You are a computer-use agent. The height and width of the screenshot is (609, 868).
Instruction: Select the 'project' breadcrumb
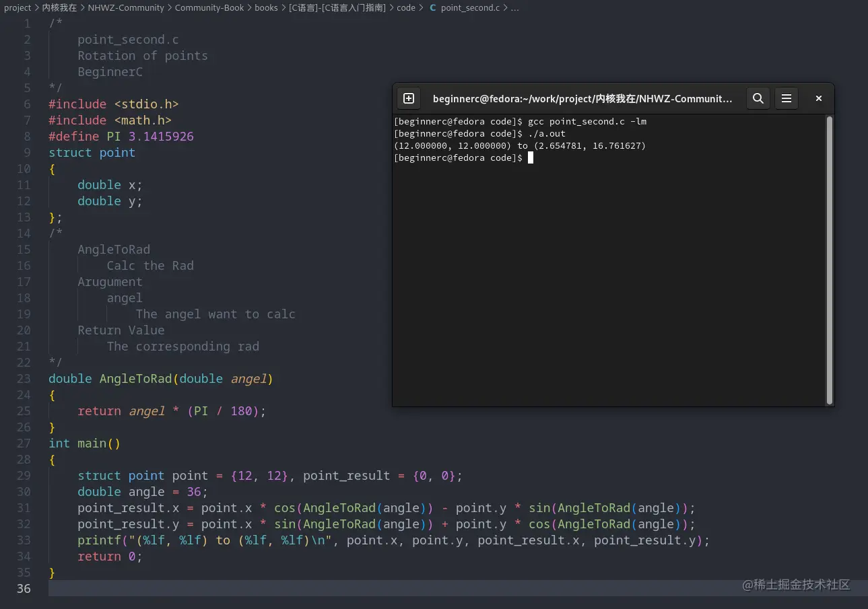point(18,7)
